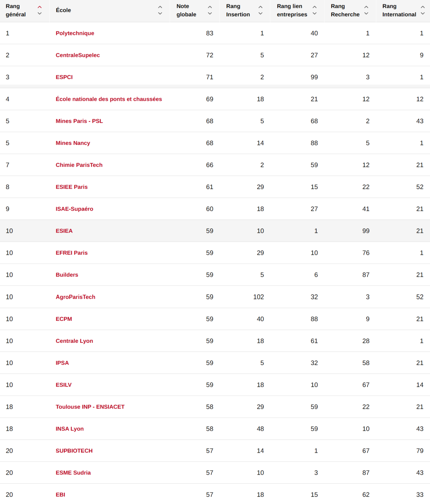Click the Note globale column header

pyautogui.click(x=186, y=10)
